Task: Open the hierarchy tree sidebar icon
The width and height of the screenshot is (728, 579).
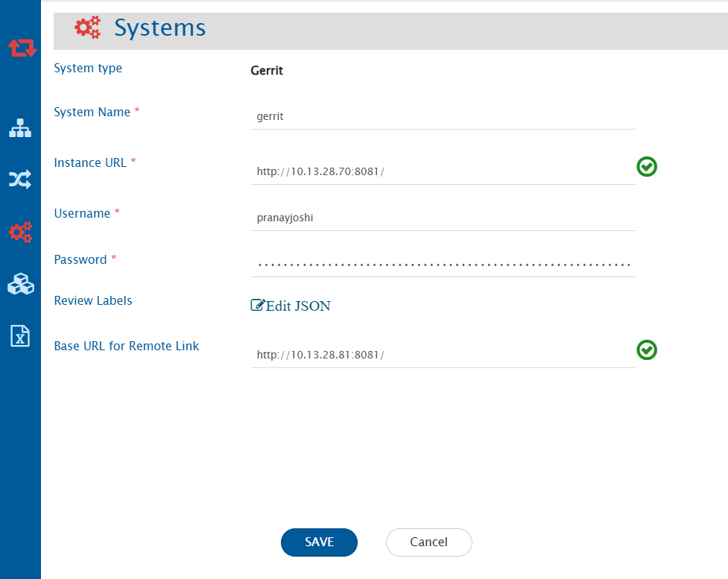Action: click(x=20, y=128)
